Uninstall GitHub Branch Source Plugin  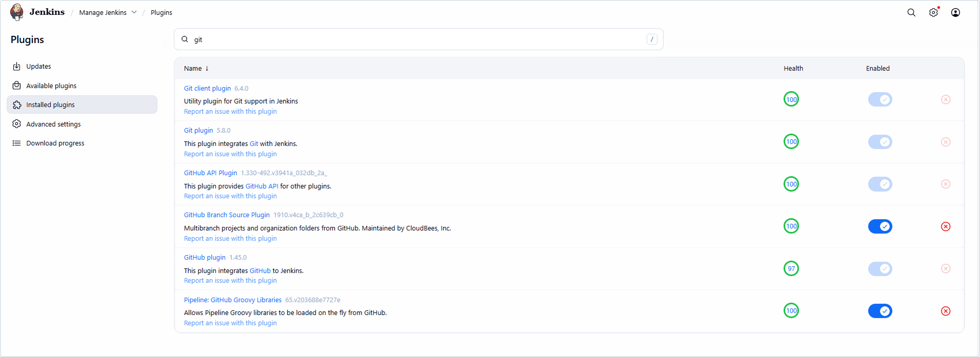point(946,226)
